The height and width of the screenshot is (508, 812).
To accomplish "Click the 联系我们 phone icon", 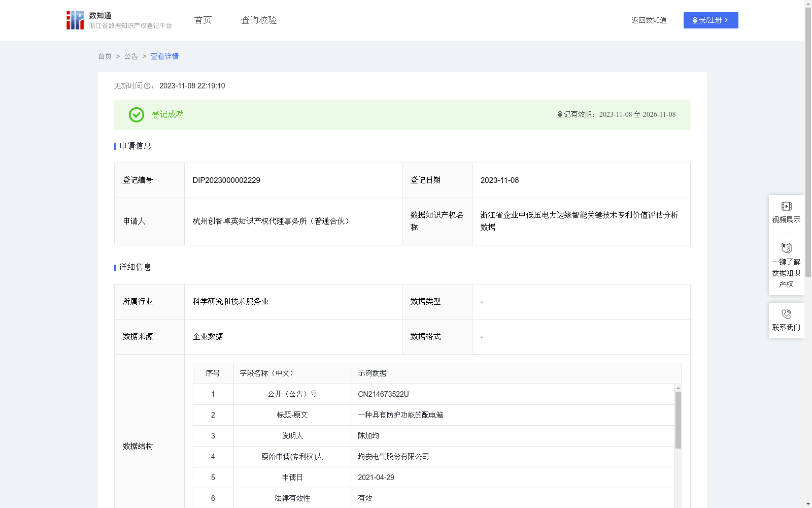I will click(786, 314).
